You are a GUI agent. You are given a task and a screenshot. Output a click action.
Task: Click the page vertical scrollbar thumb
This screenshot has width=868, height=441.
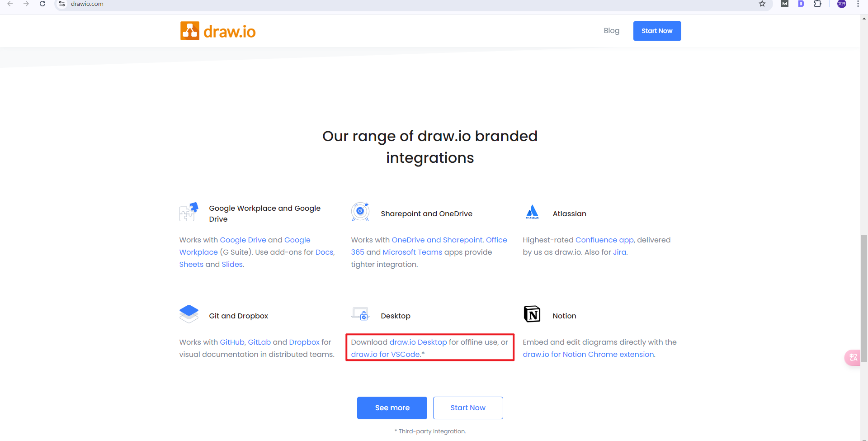(x=864, y=299)
